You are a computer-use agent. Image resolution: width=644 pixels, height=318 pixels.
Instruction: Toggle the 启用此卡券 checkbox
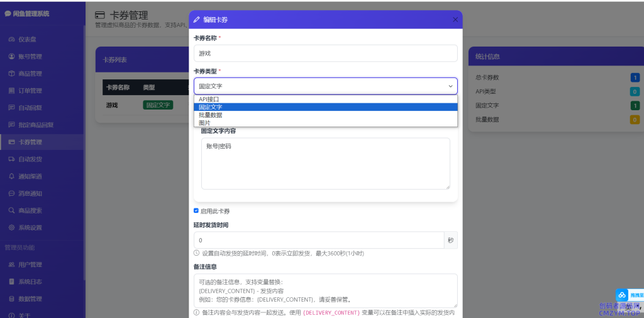[196, 211]
